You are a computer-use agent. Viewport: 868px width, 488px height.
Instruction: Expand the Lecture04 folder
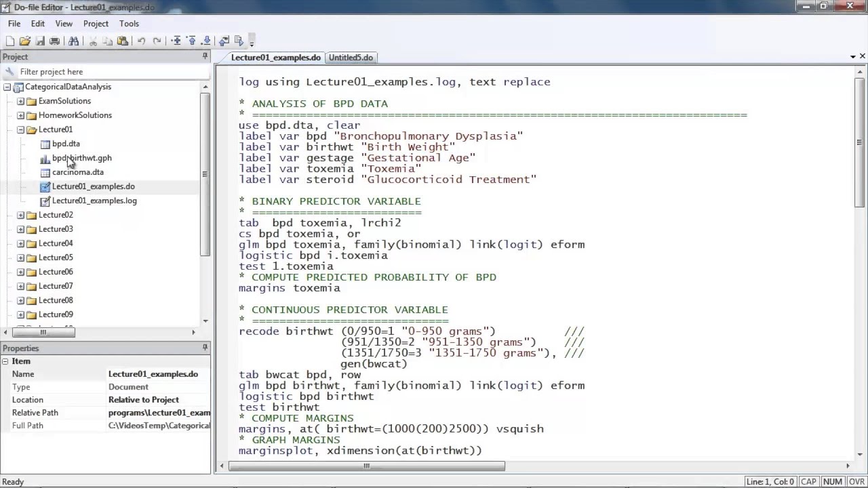tap(21, 243)
